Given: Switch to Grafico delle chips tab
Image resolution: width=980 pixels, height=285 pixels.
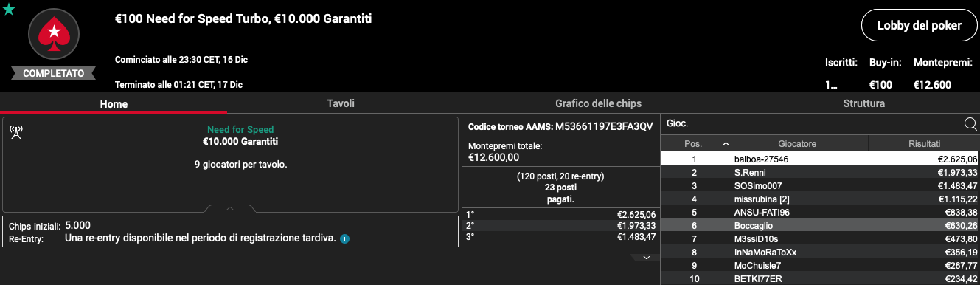Looking at the screenshot, I should [x=598, y=104].
